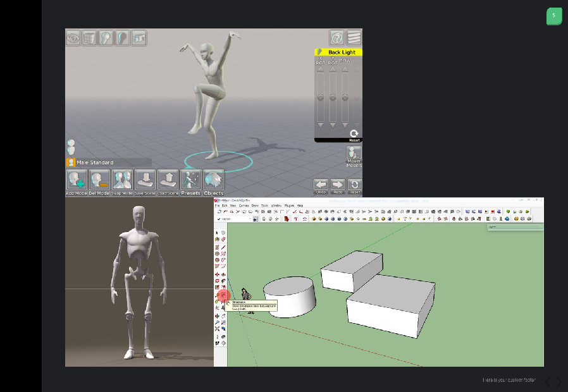Screen dimensions: 568x392
Task: Click the down arrow below POW slider
Action: 345,125
